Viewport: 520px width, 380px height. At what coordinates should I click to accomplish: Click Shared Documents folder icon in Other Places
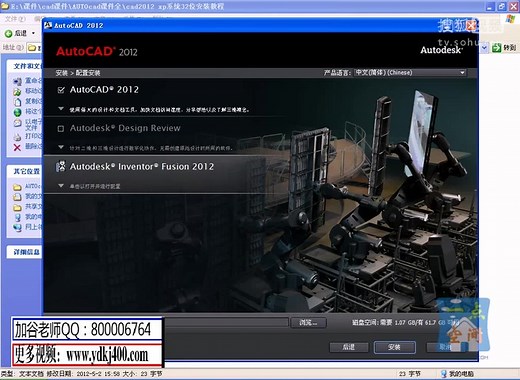(x=17, y=207)
